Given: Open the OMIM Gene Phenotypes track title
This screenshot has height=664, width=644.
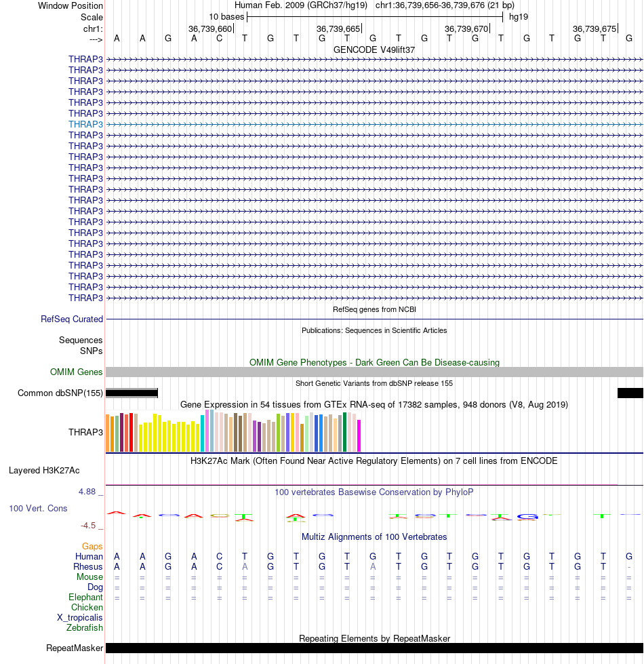Looking at the screenshot, I should [374, 362].
